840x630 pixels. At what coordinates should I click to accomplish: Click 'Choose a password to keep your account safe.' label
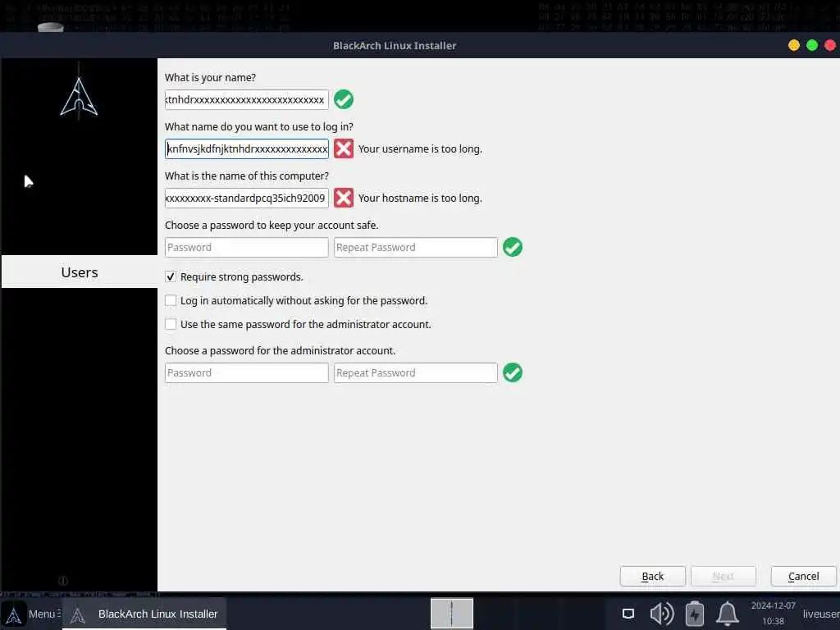click(x=272, y=225)
